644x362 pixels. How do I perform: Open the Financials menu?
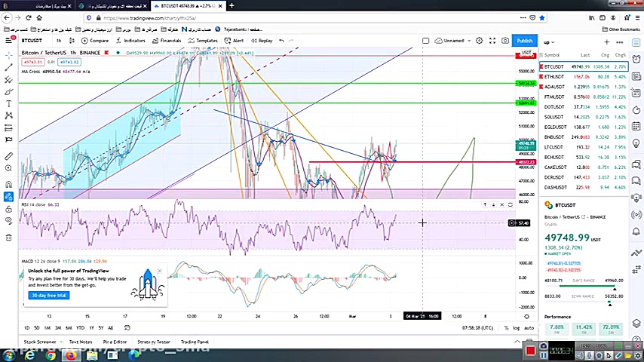pos(167,41)
